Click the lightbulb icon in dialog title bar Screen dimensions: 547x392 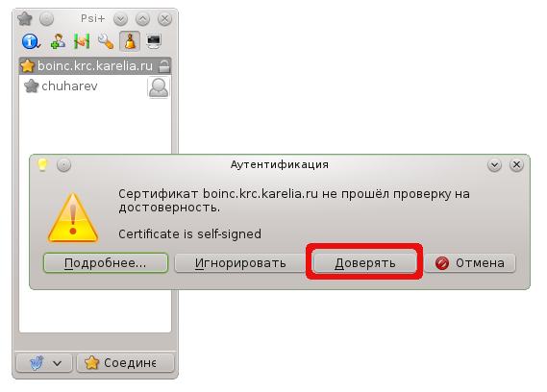[42, 164]
